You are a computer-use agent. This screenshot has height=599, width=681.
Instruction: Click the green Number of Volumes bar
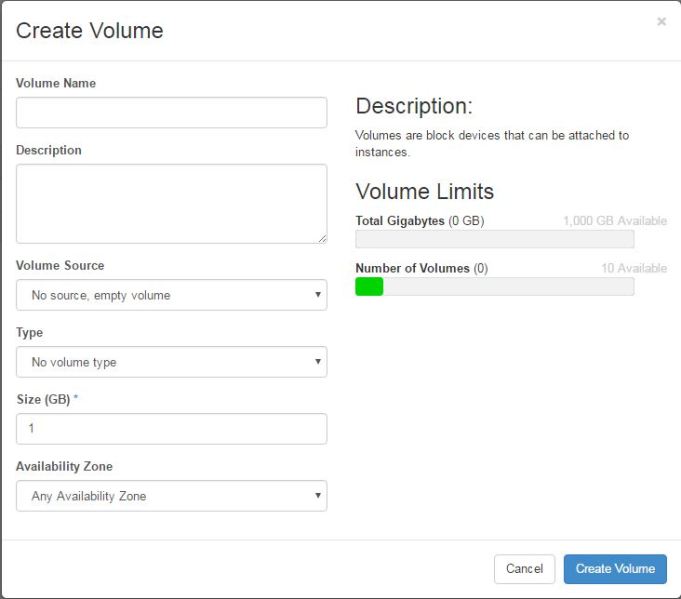tap(369, 287)
